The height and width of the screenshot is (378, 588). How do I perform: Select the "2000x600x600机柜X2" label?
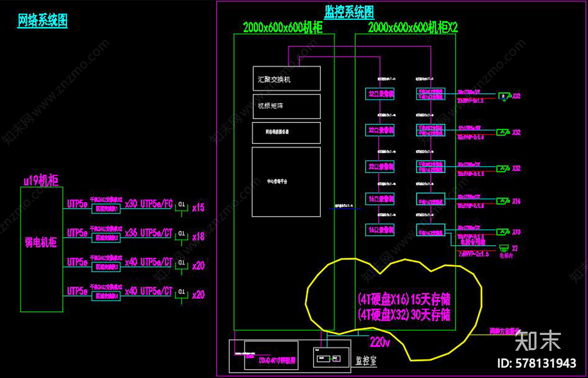[x=413, y=27]
